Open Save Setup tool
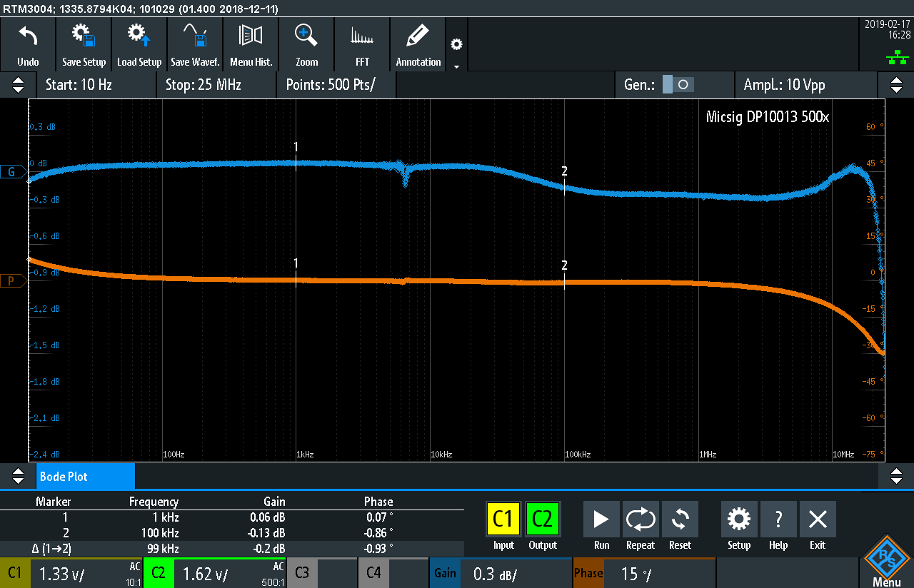The image size is (914, 588). (84, 44)
